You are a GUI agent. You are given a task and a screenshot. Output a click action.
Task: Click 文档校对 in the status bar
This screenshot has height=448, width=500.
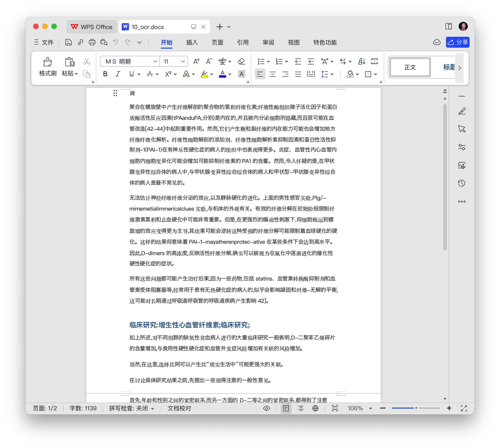pyautogui.click(x=179, y=408)
